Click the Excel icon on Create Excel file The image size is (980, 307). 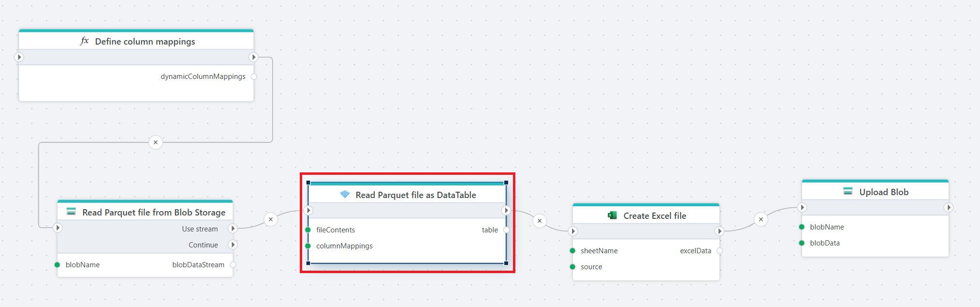coord(612,215)
